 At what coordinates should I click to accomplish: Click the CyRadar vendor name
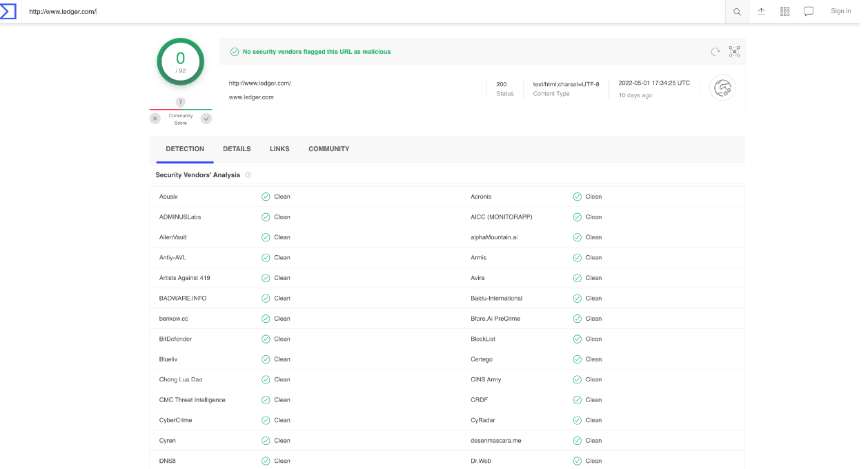[x=483, y=420]
